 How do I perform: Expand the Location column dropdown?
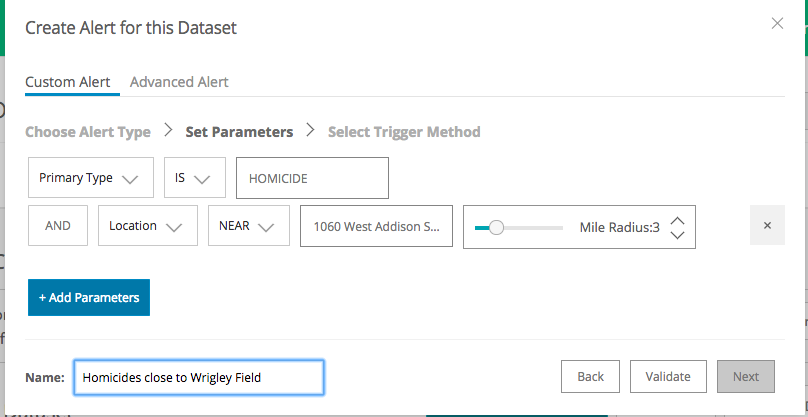tap(148, 226)
